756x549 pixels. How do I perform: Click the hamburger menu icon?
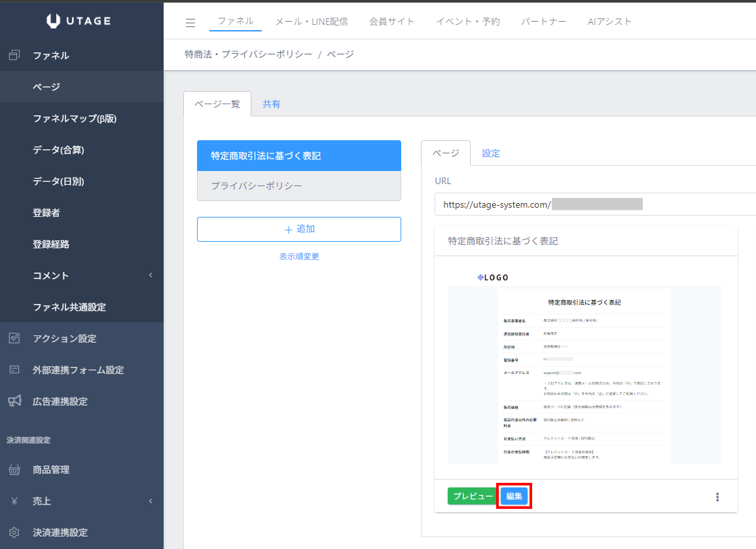190,23
